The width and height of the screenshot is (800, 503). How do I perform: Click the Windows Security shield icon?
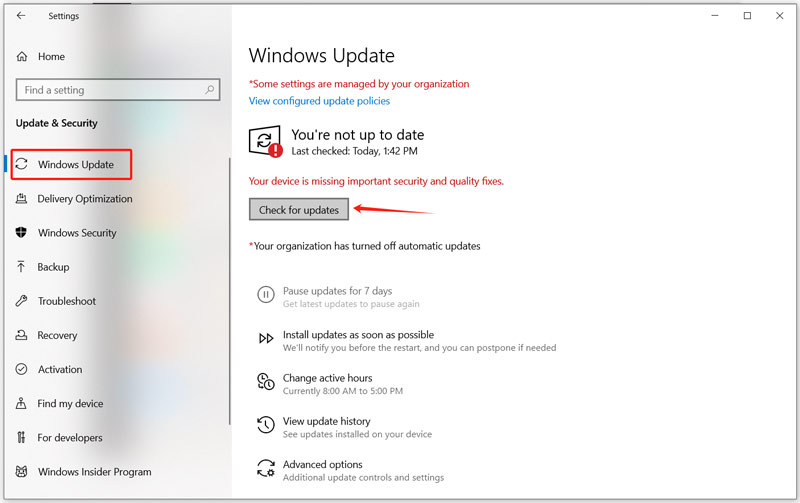pos(21,233)
